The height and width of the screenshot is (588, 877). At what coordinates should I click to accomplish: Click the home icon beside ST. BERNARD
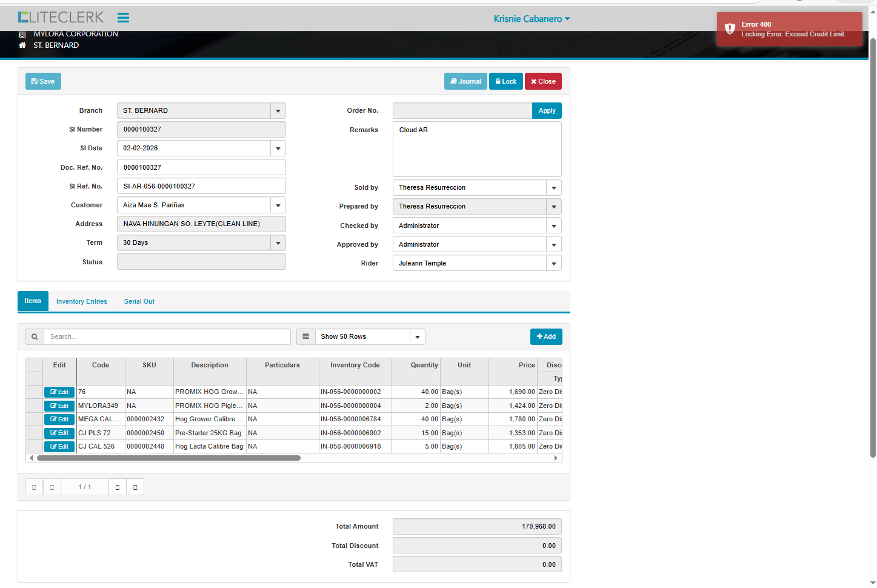[x=22, y=45]
